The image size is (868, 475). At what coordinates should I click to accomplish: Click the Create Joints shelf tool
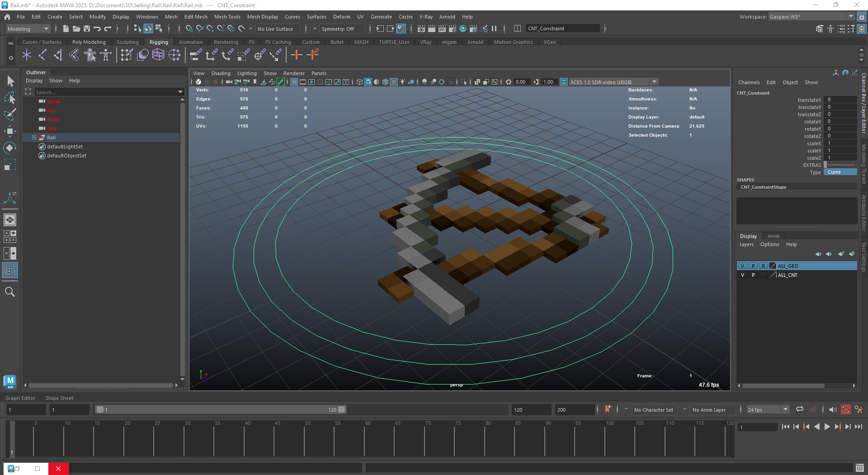point(42,55)
